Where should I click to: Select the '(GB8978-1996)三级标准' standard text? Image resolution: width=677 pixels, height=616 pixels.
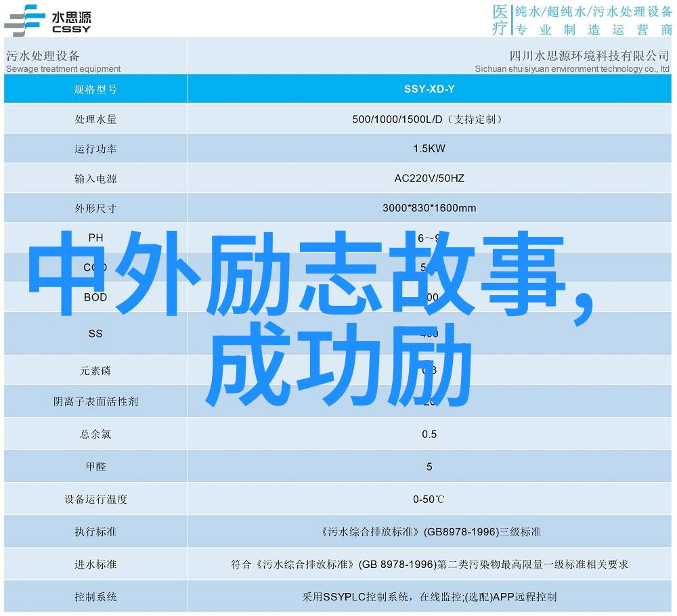pyautogui.click(x=482, y=532)
